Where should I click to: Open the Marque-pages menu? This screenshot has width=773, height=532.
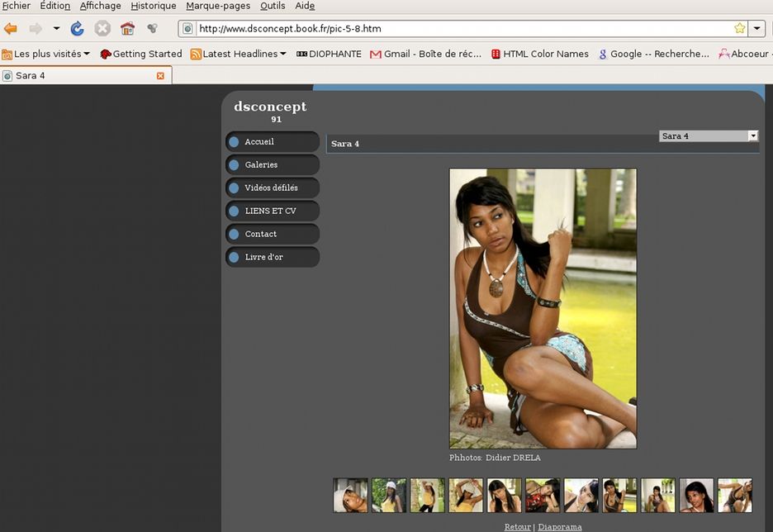tap(217, 6)
